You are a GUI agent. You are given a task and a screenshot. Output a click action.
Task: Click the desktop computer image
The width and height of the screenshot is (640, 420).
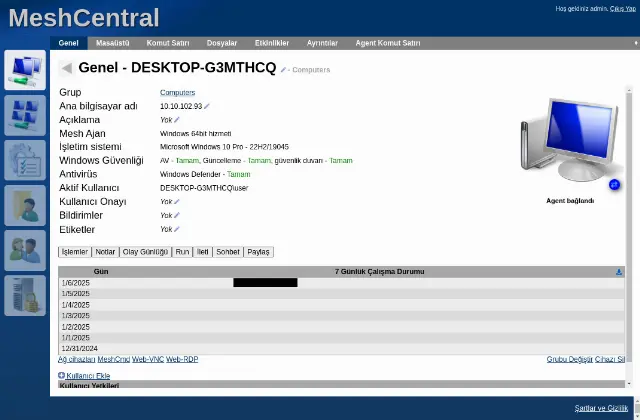[x=569, y=140]
